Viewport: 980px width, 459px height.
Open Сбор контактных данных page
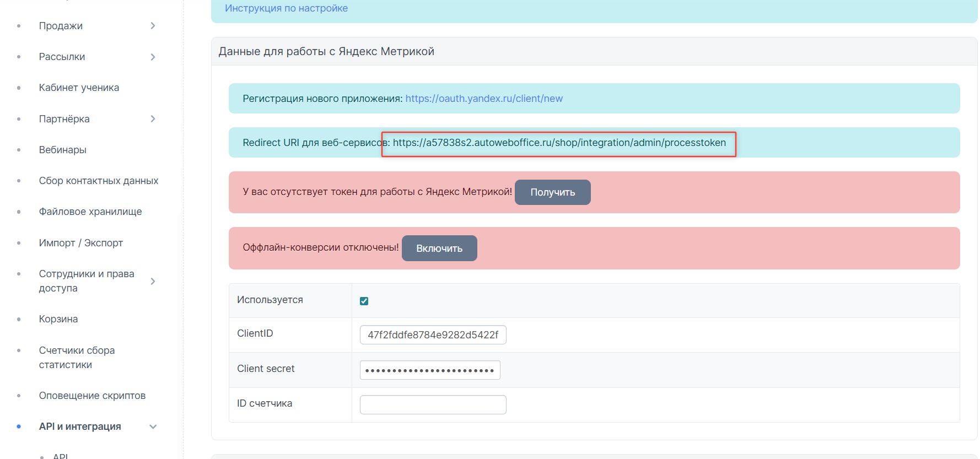(x=98, y=181)
